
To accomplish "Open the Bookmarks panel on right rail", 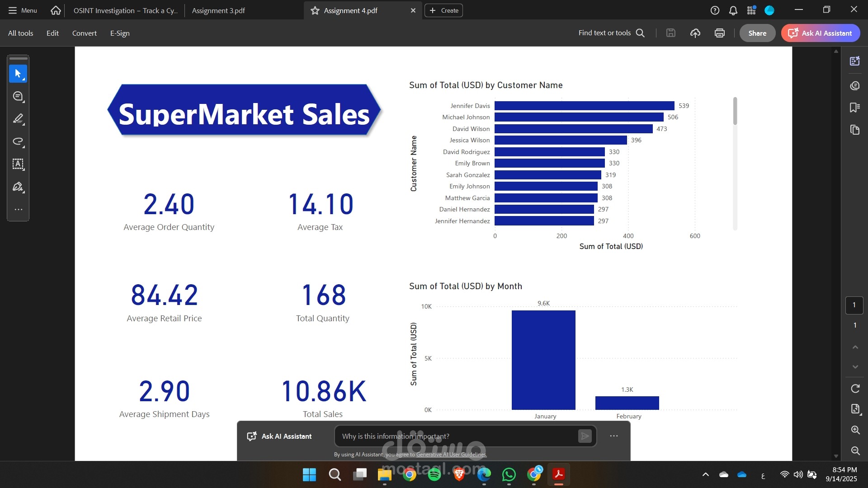I will 854,108.
